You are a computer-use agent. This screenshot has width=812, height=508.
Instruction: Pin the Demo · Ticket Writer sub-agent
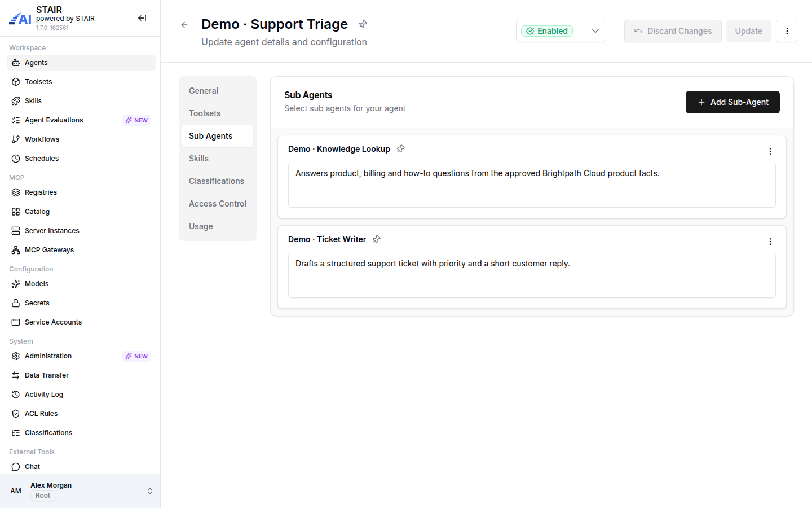[377, 239]
